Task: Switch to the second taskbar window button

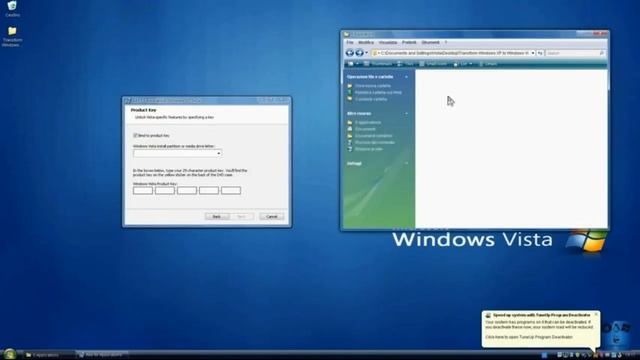Action: [102, 355]
